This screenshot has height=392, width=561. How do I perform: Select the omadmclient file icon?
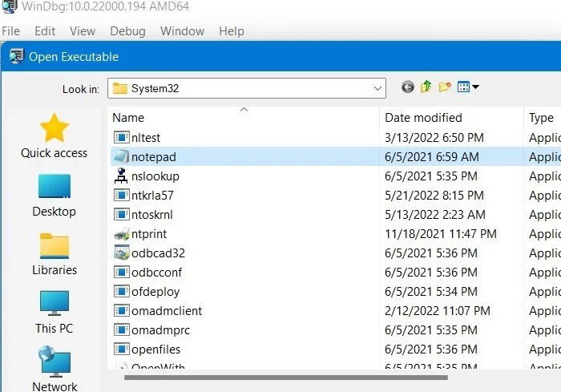click(121, 311)
